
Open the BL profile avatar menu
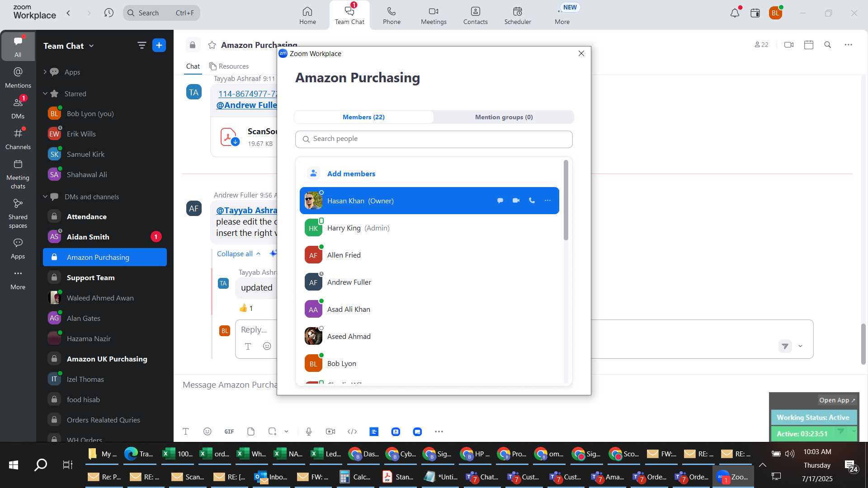click(775, 13)
